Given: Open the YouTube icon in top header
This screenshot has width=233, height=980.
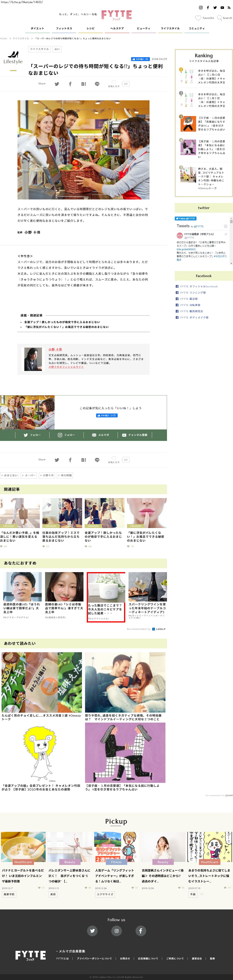Looking at the screenshot, I should (x=222, y=8).
